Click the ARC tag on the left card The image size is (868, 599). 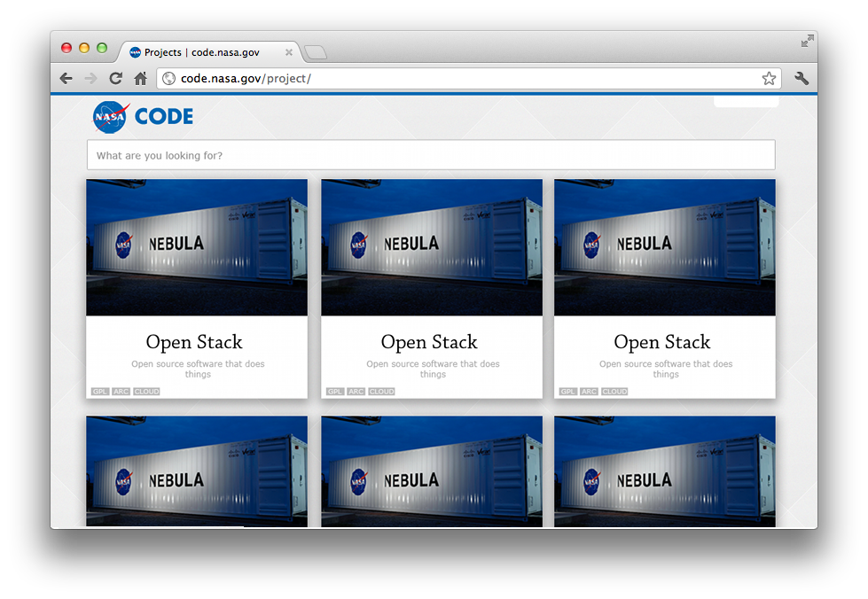click(121, 392)
